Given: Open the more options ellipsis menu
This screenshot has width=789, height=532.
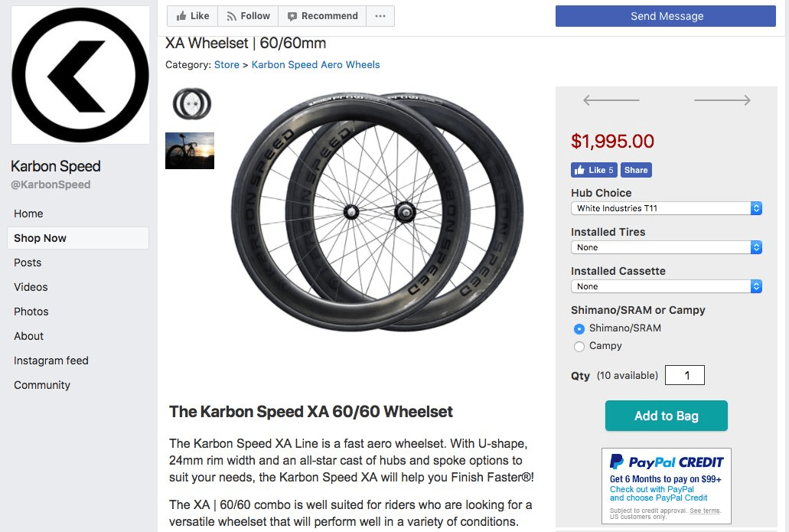Looking at the screenshot, I should coord(380,15).
